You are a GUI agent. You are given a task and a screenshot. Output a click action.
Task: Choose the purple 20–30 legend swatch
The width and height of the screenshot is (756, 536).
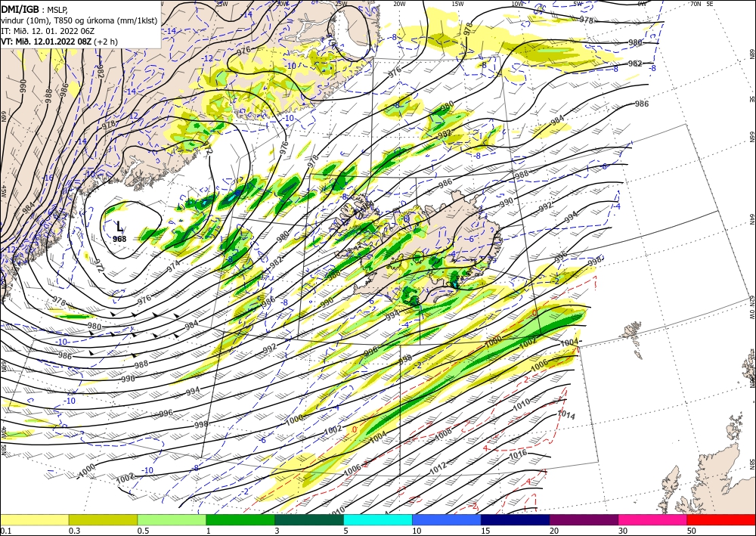(584, 519)
